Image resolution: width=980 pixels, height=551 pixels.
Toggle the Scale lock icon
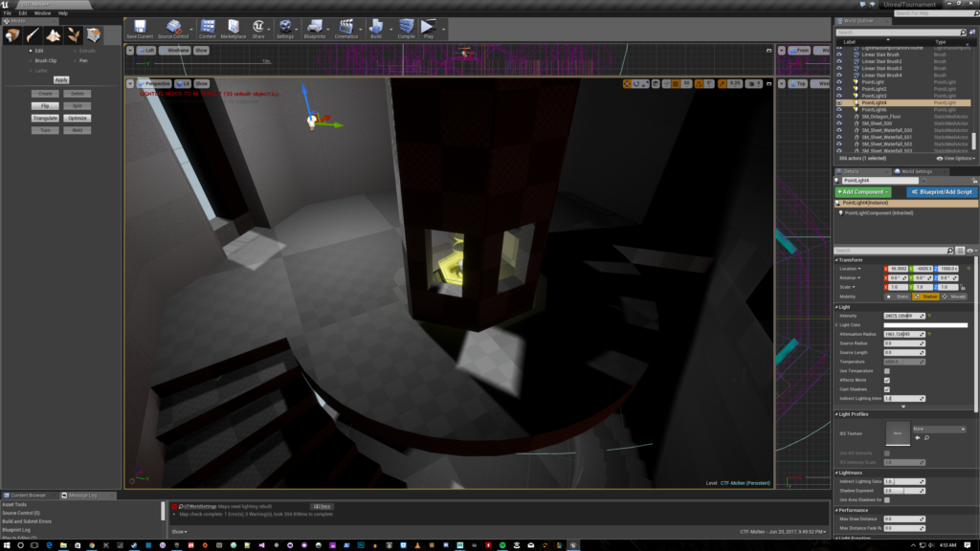pos(963,287)
